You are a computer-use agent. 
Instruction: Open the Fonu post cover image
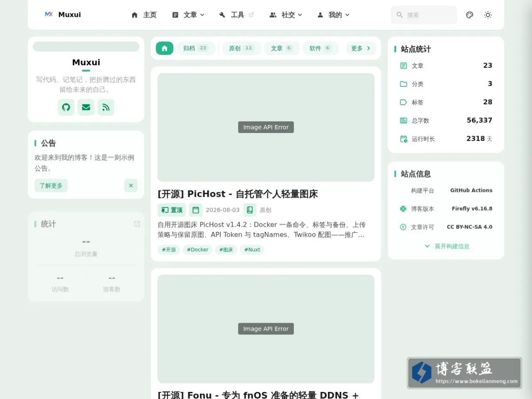click(266, 329)
